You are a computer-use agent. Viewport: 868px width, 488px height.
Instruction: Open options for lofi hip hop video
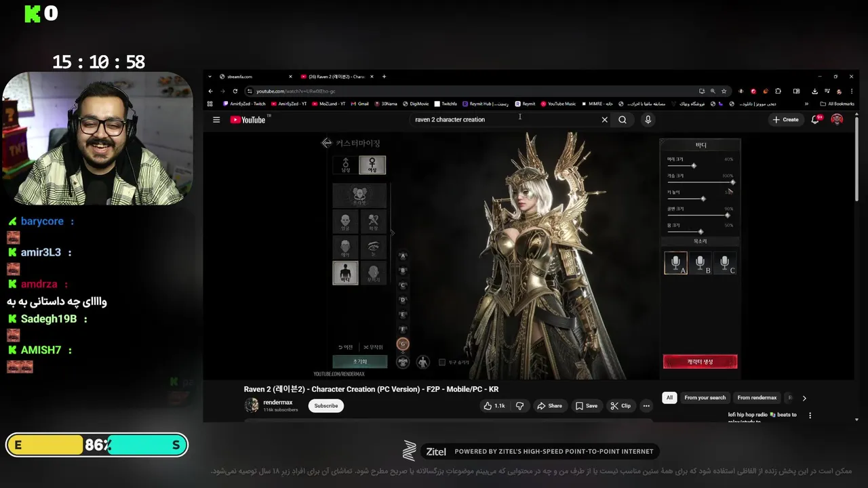click(x=810, y=415)
